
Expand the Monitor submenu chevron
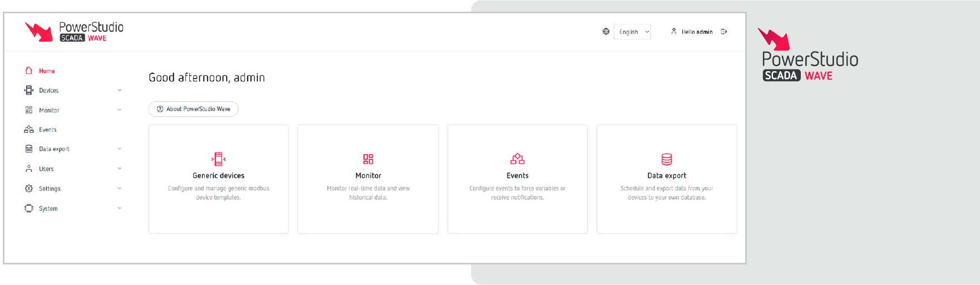[x=119, y=110]
